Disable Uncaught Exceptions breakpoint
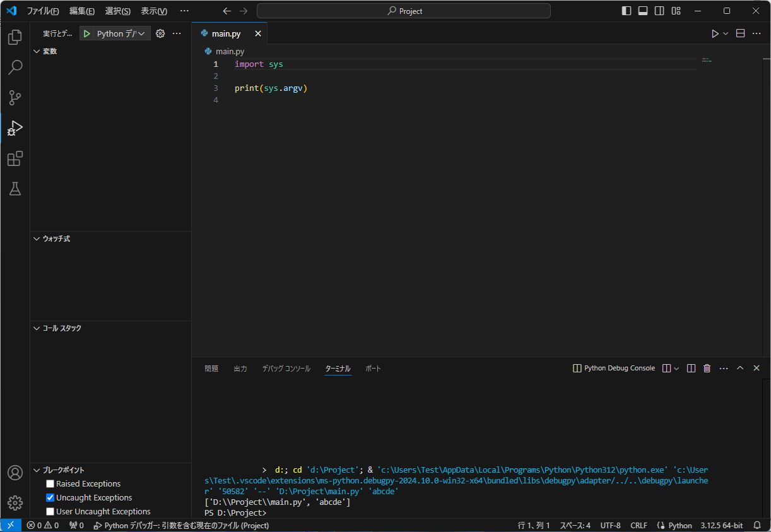Screen dimensions: 771x532 50,498
